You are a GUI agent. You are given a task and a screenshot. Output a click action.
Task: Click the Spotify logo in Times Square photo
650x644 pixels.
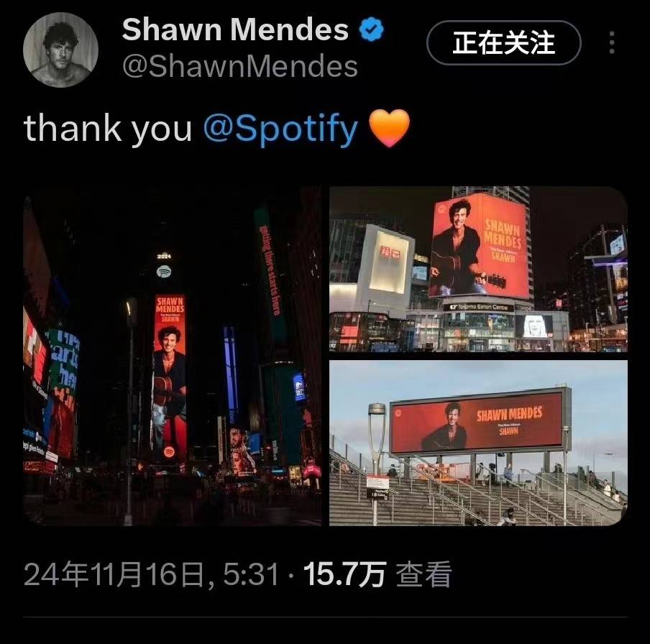point(164,272)
